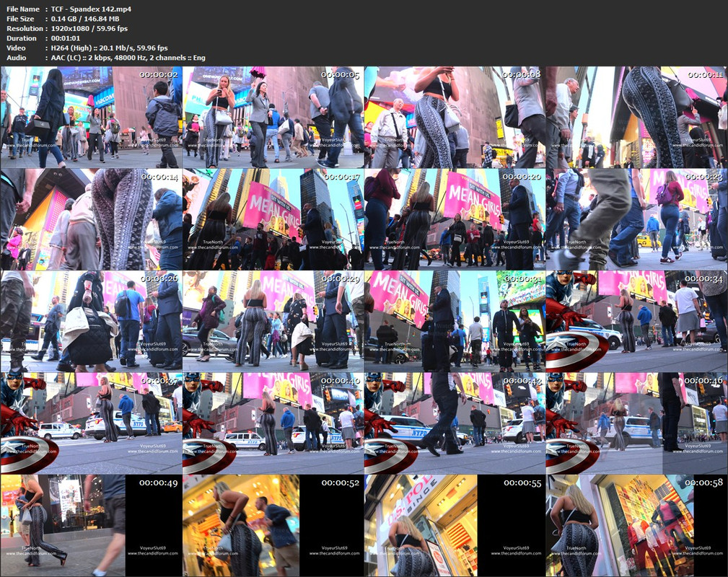This screenshot has width=728, height=577.
Task: Click the Mean Girls billboard thumbnail at 00:00:17
Action: (x=273, y=216)
